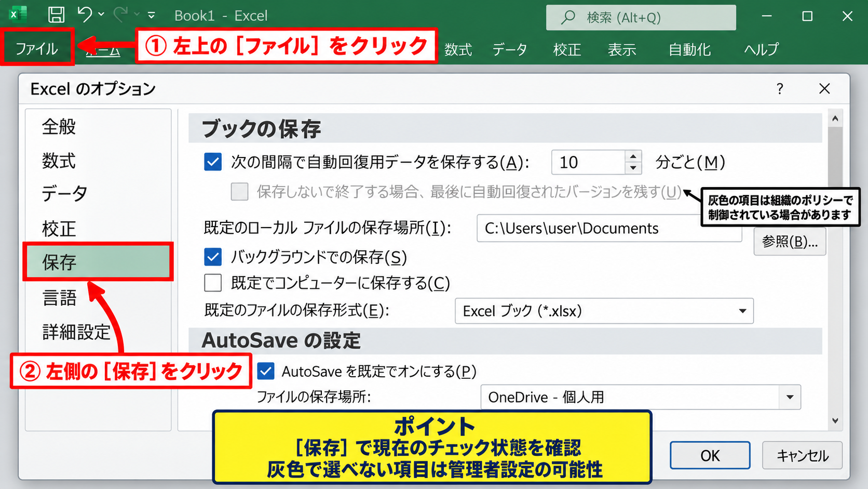Click the dialog scrollbar down arrow
The height and width of the screenshot is (489, 868).
[x=835, y=421]
